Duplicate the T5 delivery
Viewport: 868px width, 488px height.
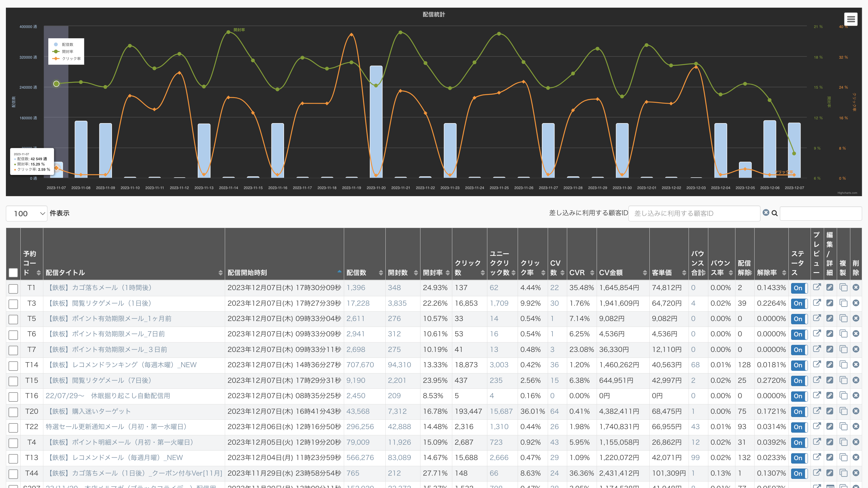coord(843,318)
